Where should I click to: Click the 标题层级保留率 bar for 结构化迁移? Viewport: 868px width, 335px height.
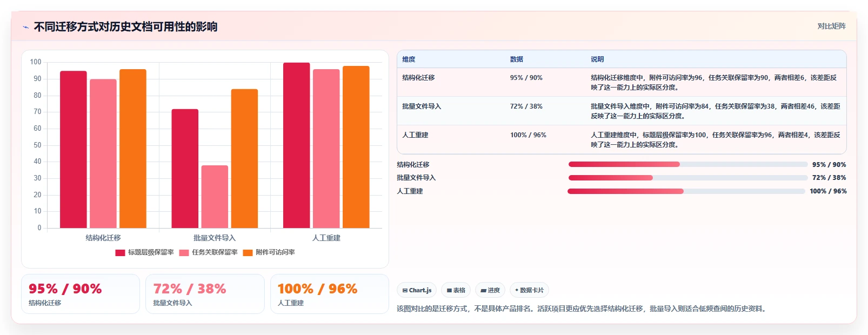click(74, 150)
